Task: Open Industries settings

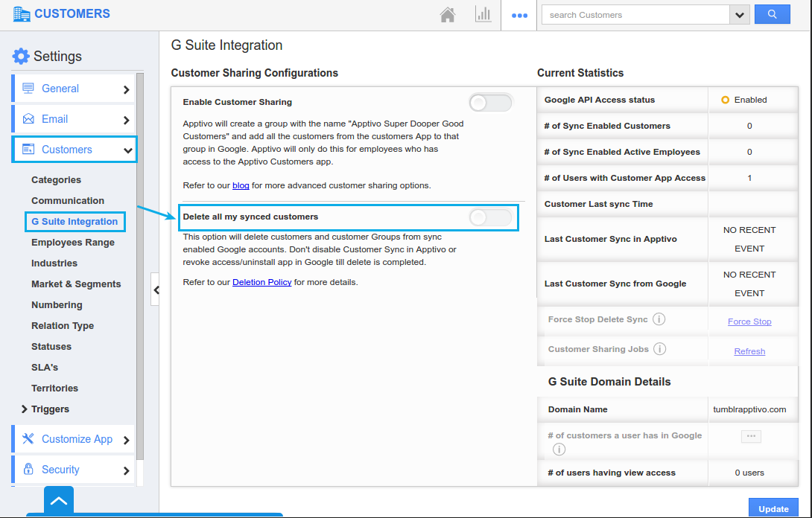Action: pyautogui.click(x=54, y=263)
